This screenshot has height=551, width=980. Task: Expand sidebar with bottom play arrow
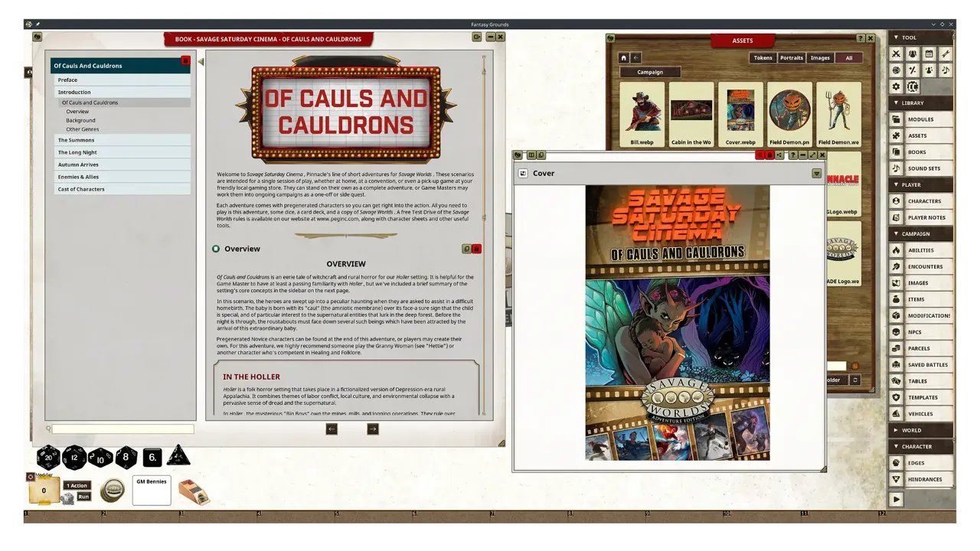(897, 499)
